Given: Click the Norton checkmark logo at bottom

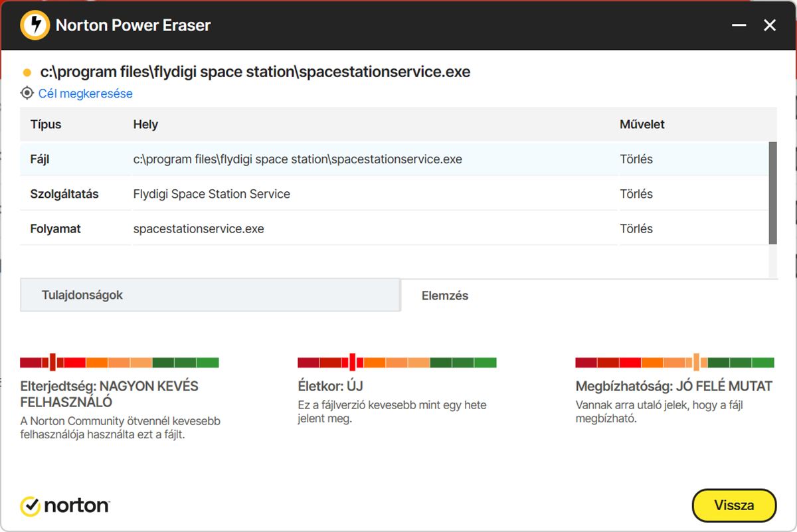Looking at the screenshot, I should [31, 506].
